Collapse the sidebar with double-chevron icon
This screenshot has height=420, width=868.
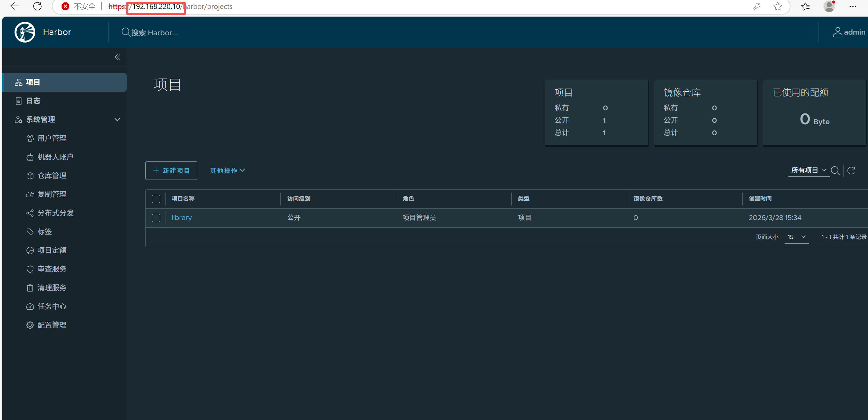pyautogui.click(x=117, y=57)
